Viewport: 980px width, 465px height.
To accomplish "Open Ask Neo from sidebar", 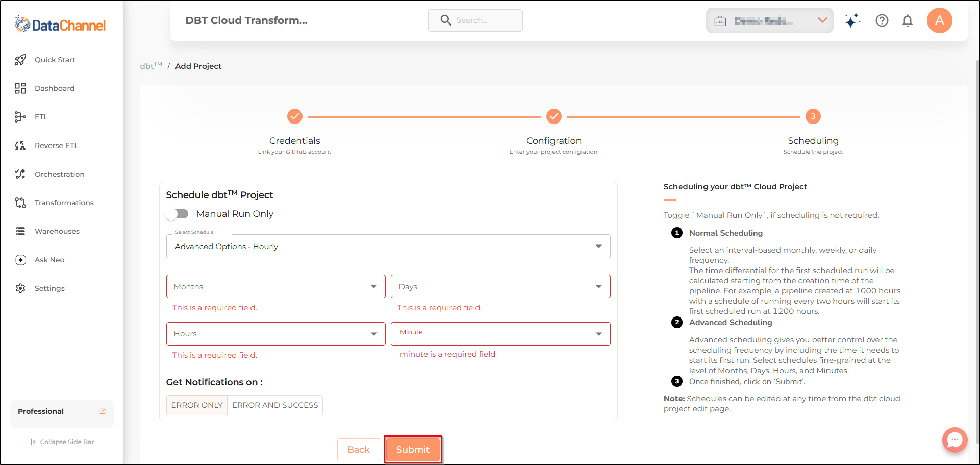I will coord(49,260).
